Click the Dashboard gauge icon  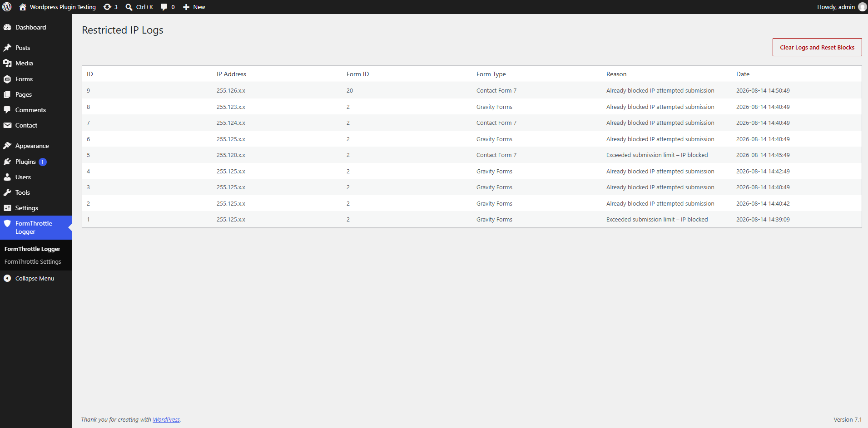tap(7, 27)
